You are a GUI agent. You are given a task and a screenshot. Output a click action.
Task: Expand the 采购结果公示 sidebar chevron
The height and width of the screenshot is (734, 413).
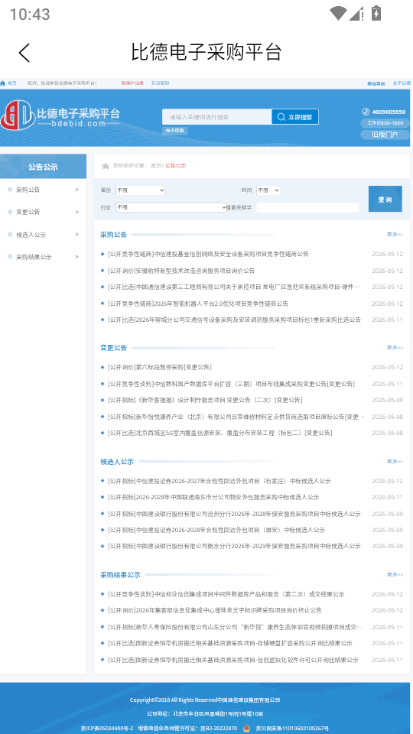point(77,257)
